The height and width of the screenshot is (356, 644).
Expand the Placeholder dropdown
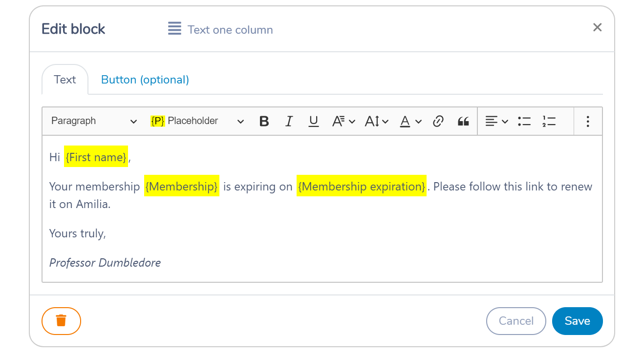pos(197,121)
